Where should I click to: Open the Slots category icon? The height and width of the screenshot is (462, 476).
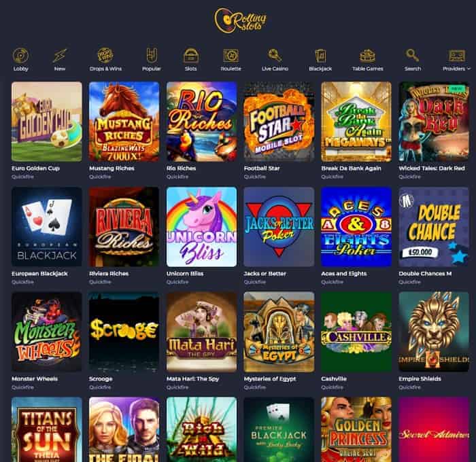(x=191, y=56)
